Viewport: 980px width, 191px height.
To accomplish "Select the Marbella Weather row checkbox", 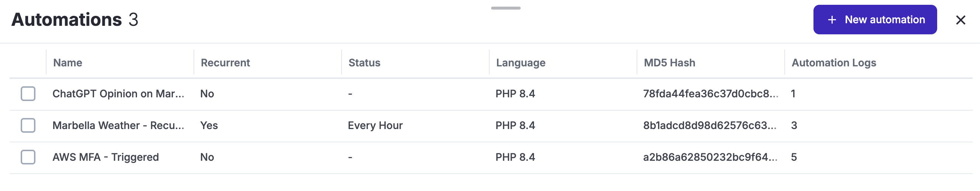I will point(28,125).
